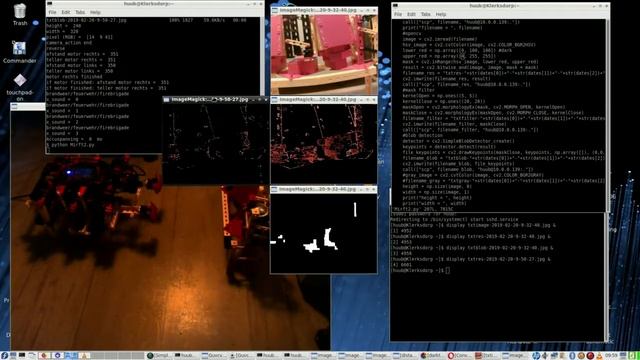Click the HP icon in system tray
The image size is (640, 360).
click(535, 356)
